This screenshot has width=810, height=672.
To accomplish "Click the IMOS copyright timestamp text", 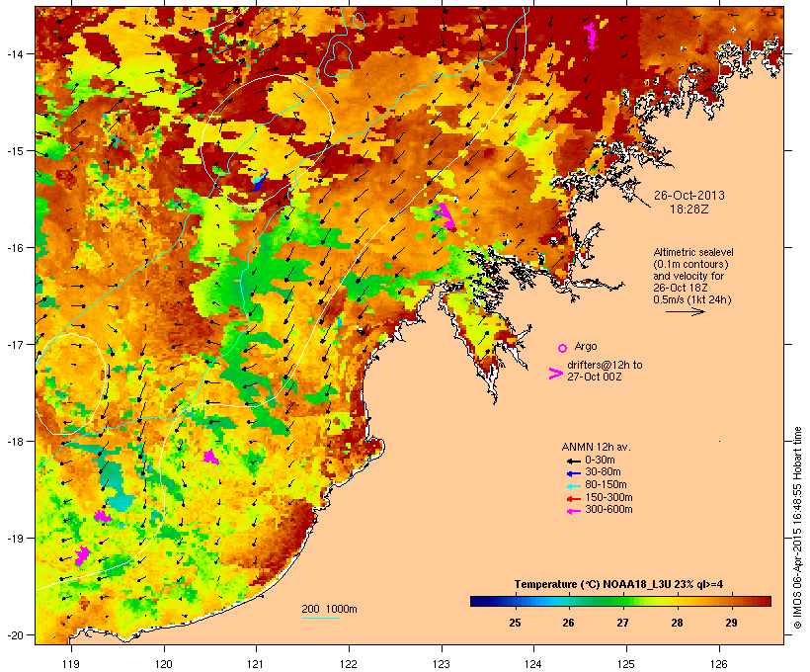I will click(797, 529).
